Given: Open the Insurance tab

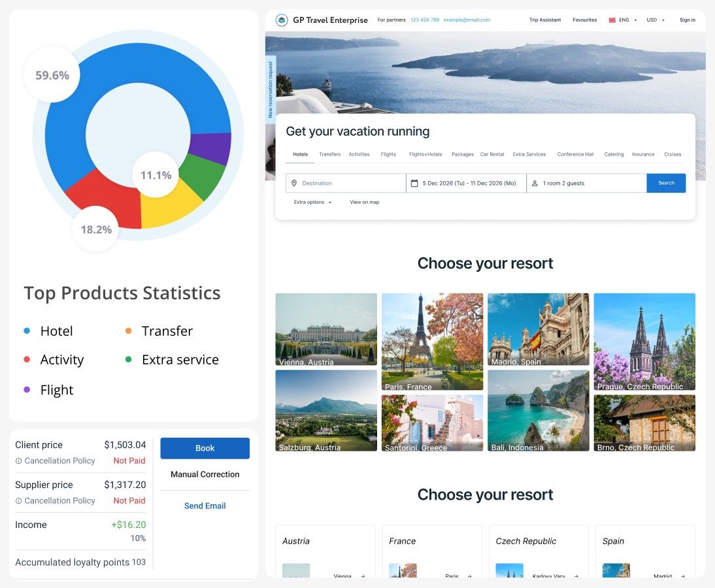Looking at the screenshot, I should point(643,155).
